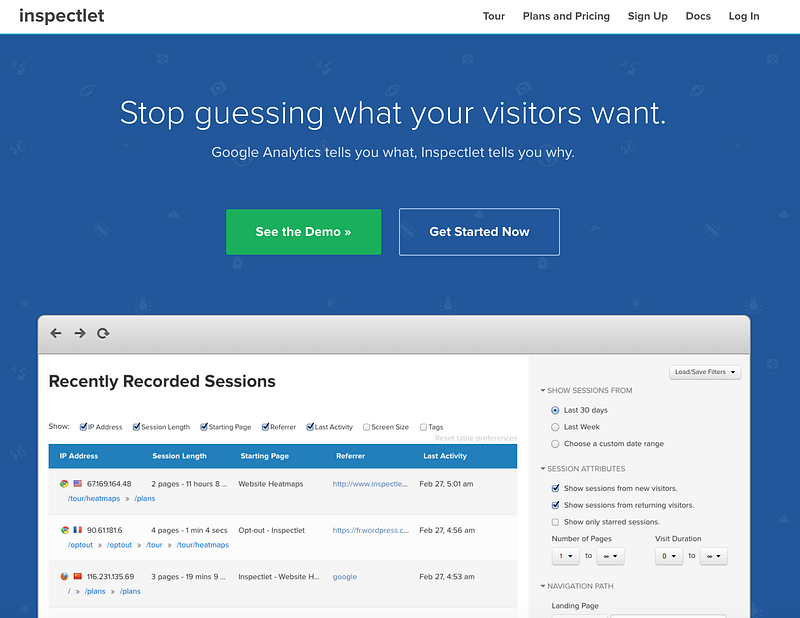
Task: Open the Load/Save Filters dropdown
Action: 705,372
